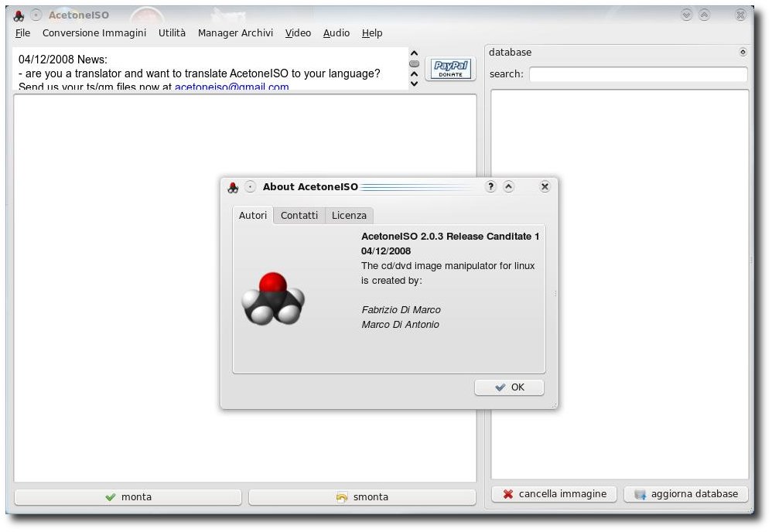The width and height of the screenshot is (772, 532).
Task: Click the PayPal Donate button
Action: (450, 69)
